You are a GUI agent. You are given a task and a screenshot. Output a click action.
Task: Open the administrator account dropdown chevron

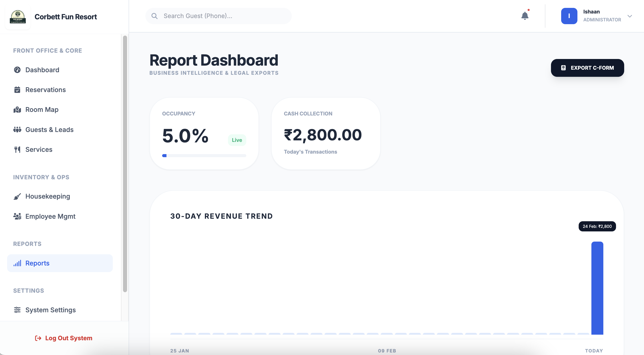[630, 16]
